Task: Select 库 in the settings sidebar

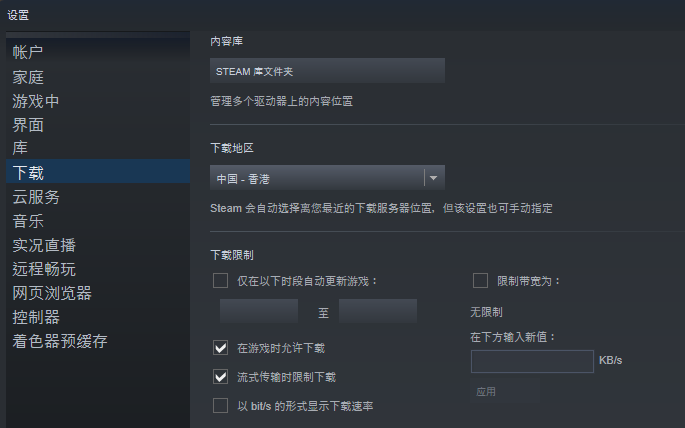Action: click(20, 148)
